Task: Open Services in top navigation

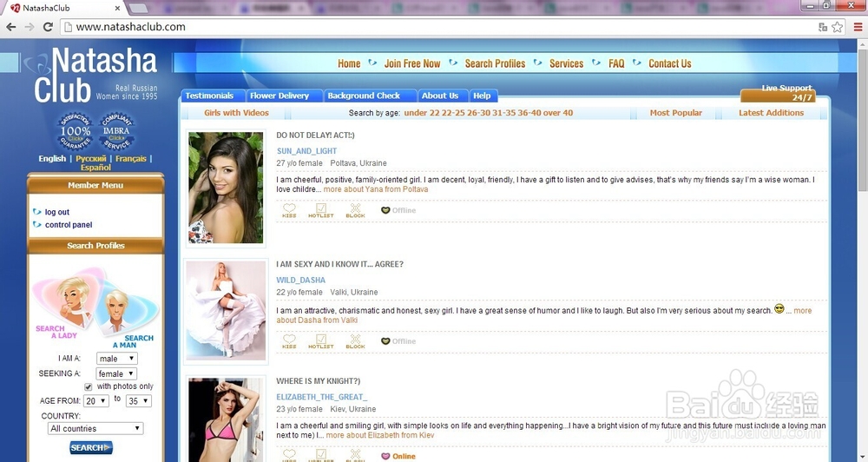Action: [x=566, y=63]
